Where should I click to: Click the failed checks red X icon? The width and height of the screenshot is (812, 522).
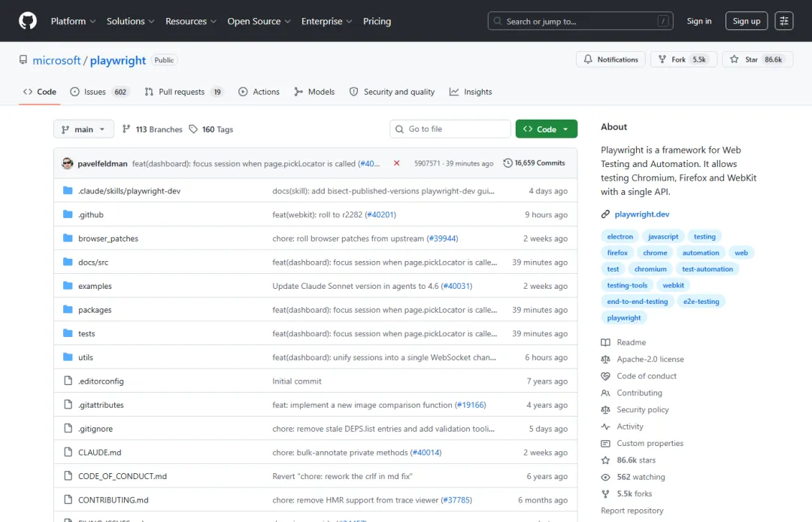click(397, 163)
